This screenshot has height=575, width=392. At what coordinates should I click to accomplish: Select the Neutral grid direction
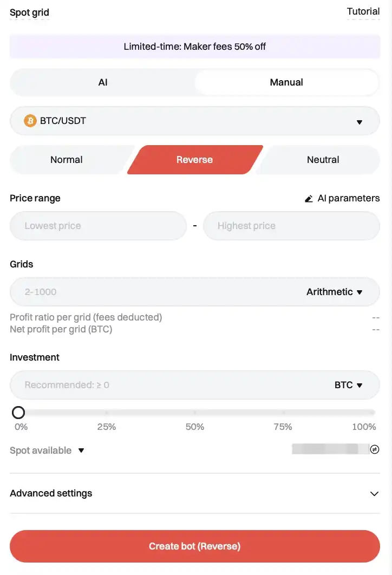pyautogui.click(x=323, y=160)
